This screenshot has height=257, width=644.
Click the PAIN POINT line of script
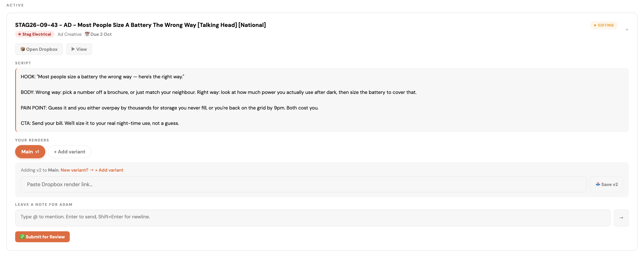pos(170,108)
